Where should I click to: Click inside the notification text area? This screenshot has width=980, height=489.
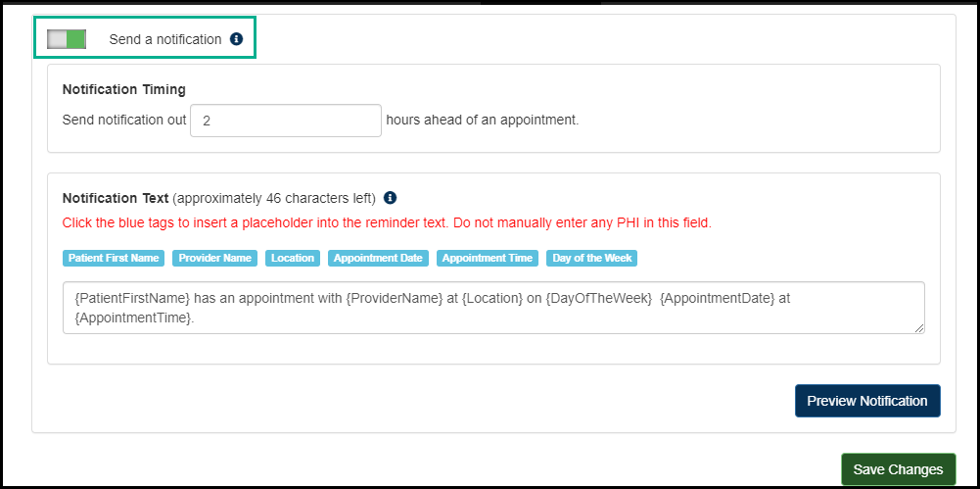pos(493,308)
